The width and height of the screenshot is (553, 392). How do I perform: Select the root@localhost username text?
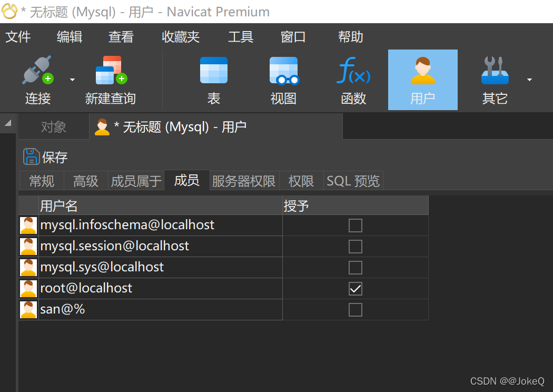point(86,288)
